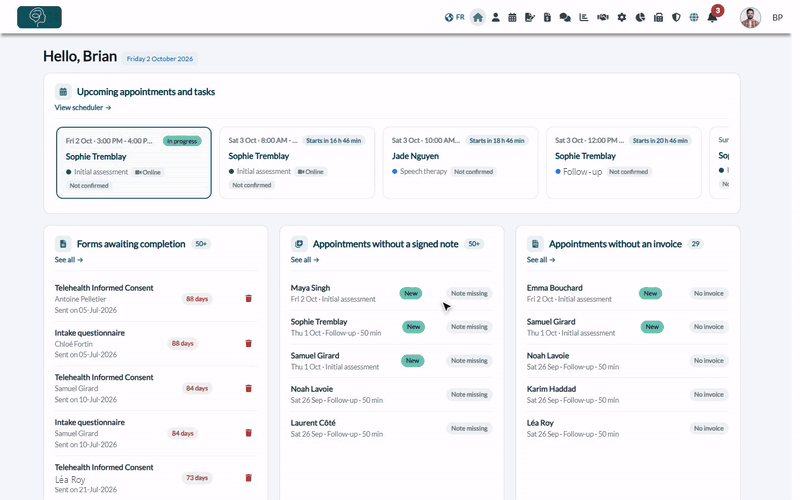Delete Antoine Pelletier's Telehealth consent form
The image size is (800, 500).
[x=248, y=298]
